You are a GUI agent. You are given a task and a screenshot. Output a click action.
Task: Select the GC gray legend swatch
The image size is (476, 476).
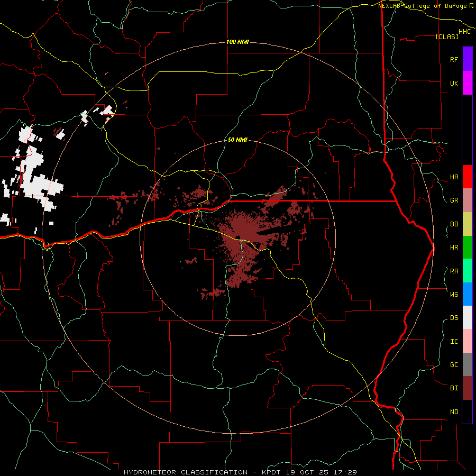click(x=467, y=364)
